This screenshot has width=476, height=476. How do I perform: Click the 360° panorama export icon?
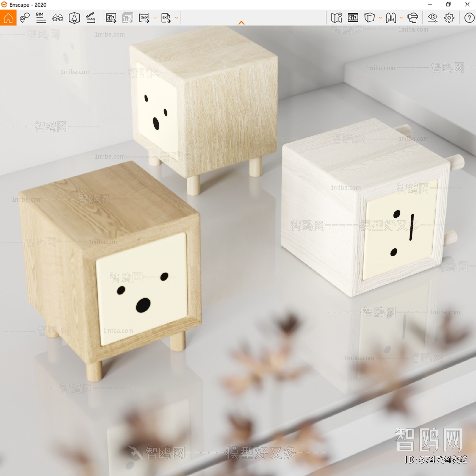click(145, 18)
